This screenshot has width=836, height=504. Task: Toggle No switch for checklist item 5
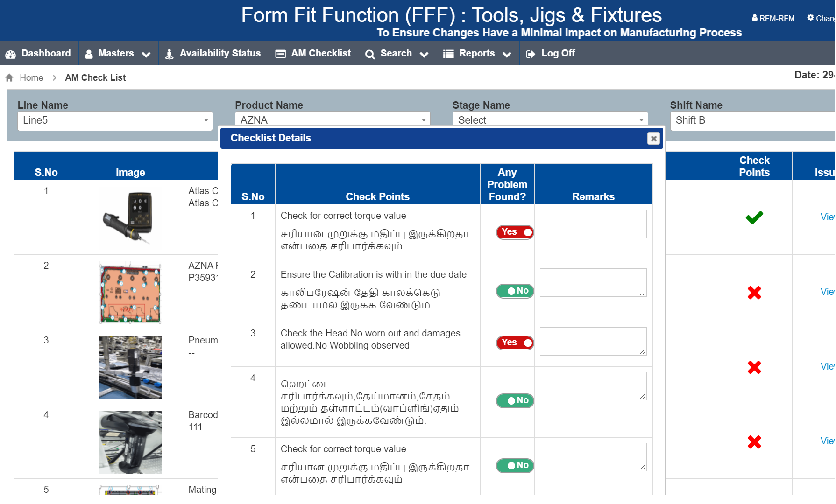coord(515,465)
